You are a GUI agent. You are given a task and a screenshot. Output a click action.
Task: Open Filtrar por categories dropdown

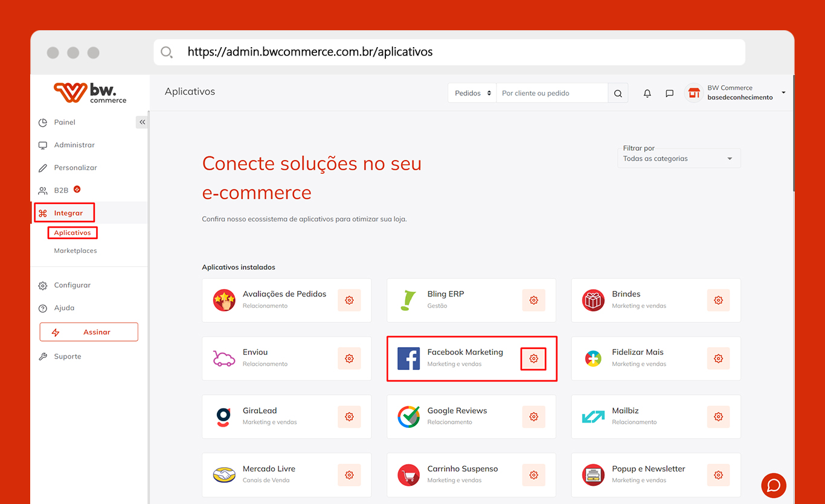tap(679, 158)
